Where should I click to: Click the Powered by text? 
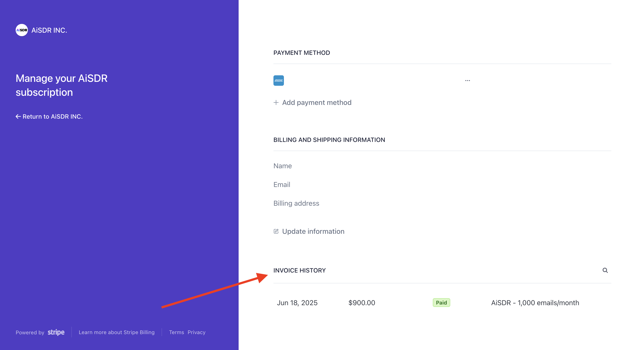coord(30,333)
